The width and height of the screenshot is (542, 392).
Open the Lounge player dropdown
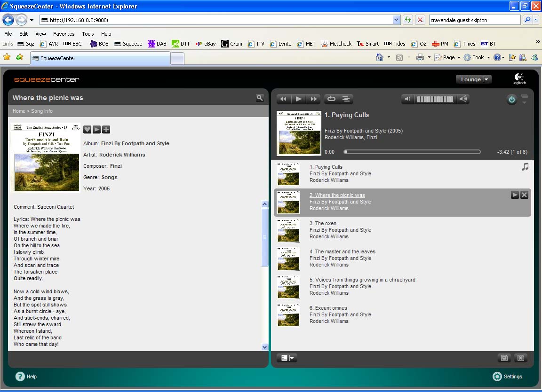[474, 79]
